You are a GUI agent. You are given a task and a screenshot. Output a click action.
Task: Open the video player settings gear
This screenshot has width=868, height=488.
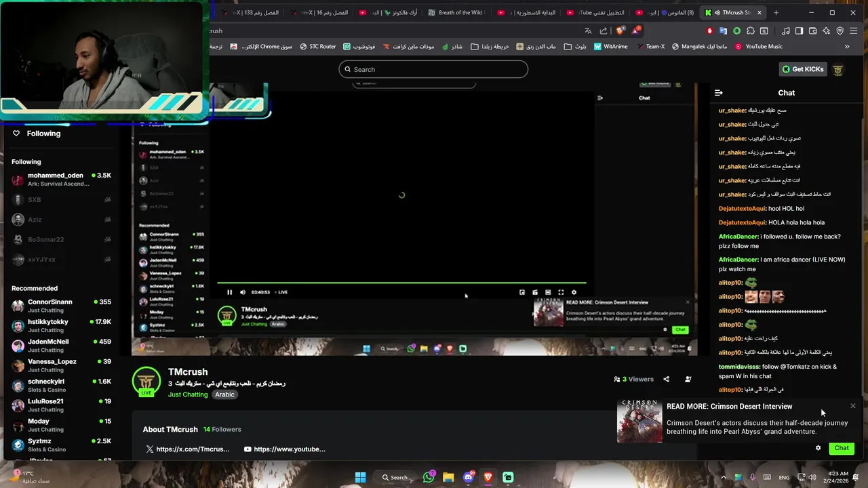point(574,292)
